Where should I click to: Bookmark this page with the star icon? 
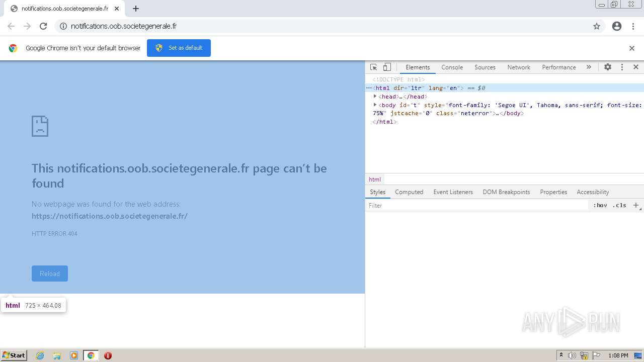[x=597, y=26]
